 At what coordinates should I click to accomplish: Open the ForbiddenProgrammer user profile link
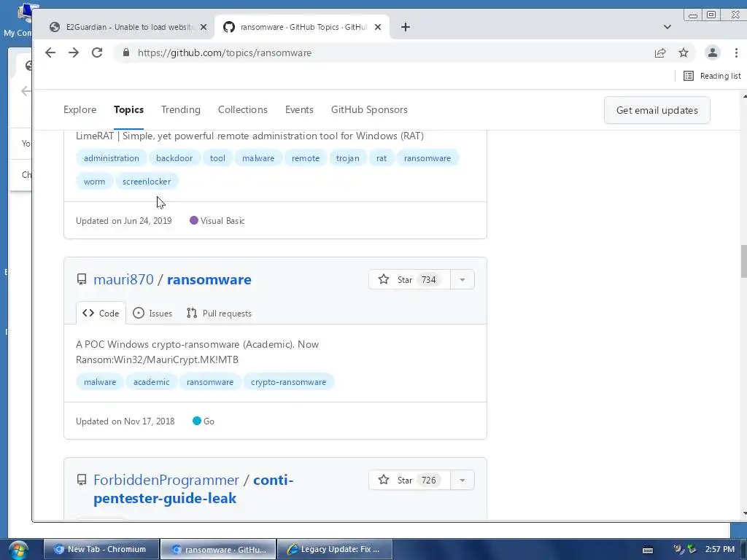166,480
